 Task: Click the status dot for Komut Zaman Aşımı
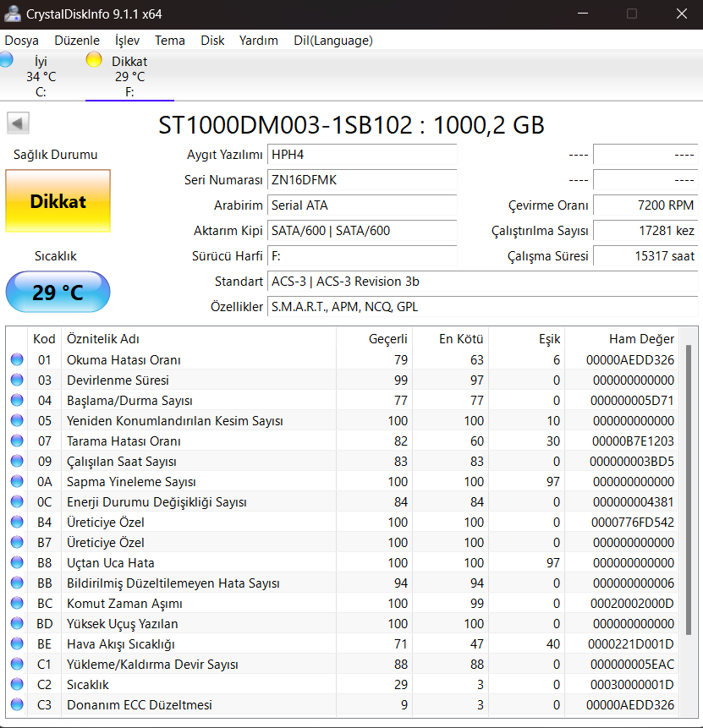coord(17,603)
